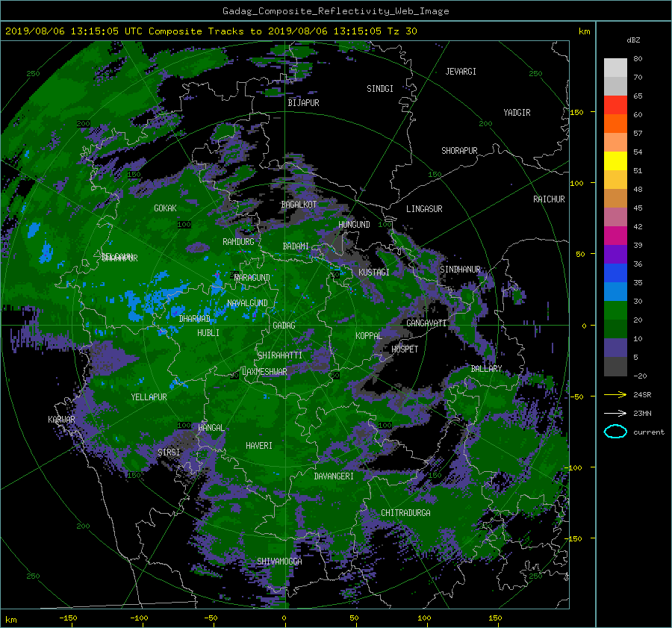
Task: Click the BAGALKOT city label
Action: 299,205
